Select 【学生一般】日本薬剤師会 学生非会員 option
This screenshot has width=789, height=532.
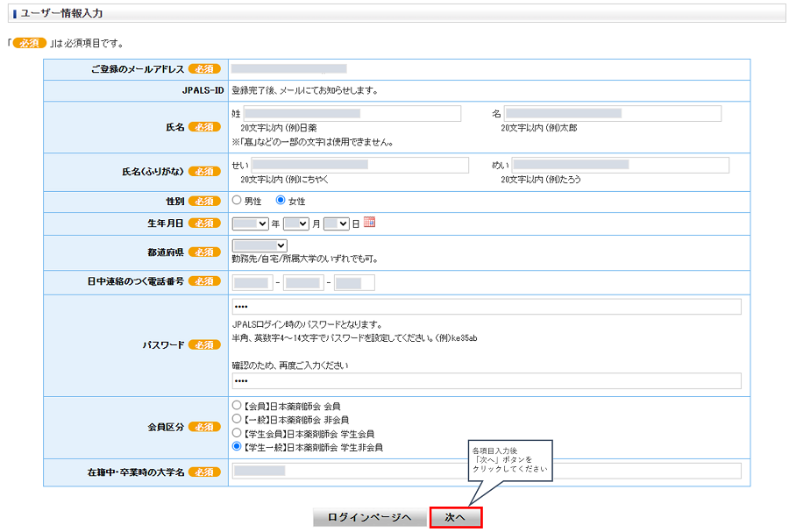click(237, 447)
